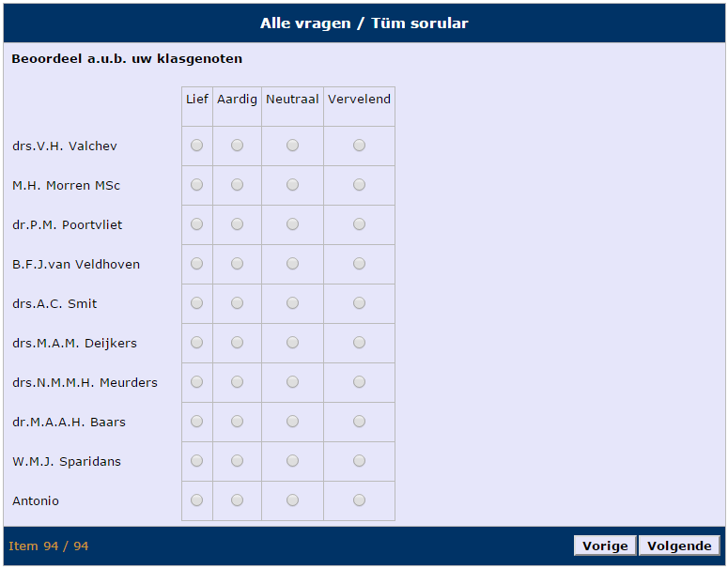
Task: Rate drs.A.C. Smit as Lief
Action: coord(196,303)
